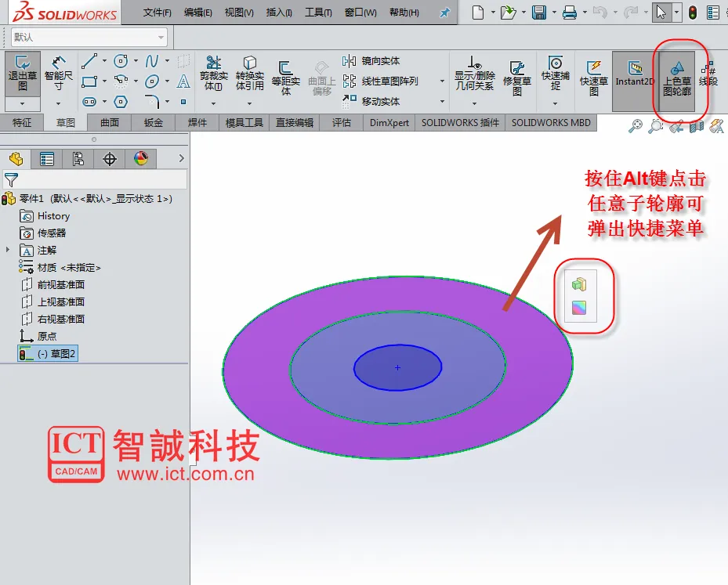Select (-) 草图2 in the tree
This screenshot has width=728, height=585.
coord(47,353)
